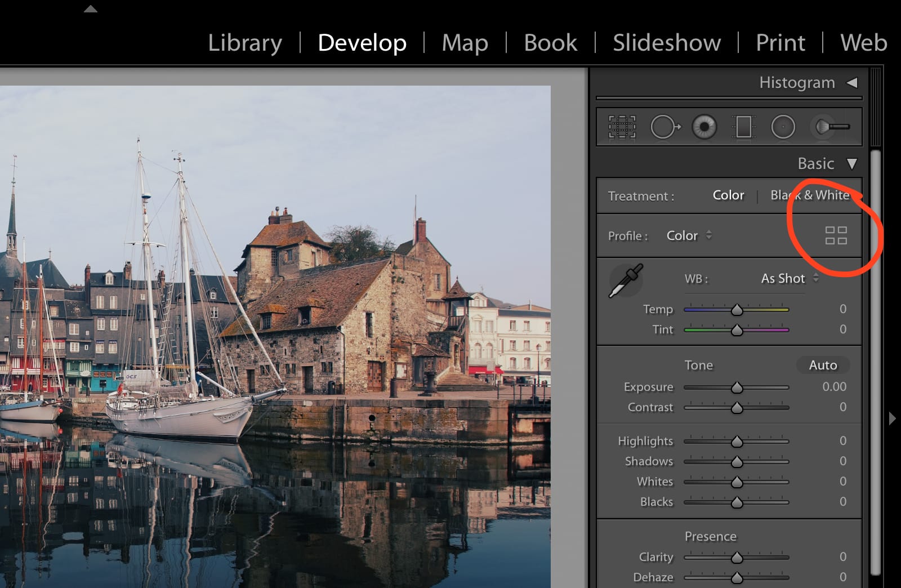
Task: Click the Blacks label
Action: tap(657, 502)
